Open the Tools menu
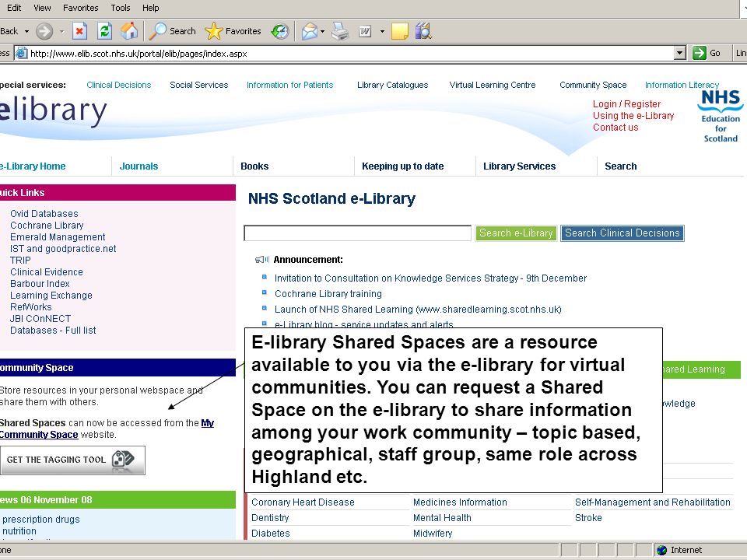747x560 pixels. (121, 8)
